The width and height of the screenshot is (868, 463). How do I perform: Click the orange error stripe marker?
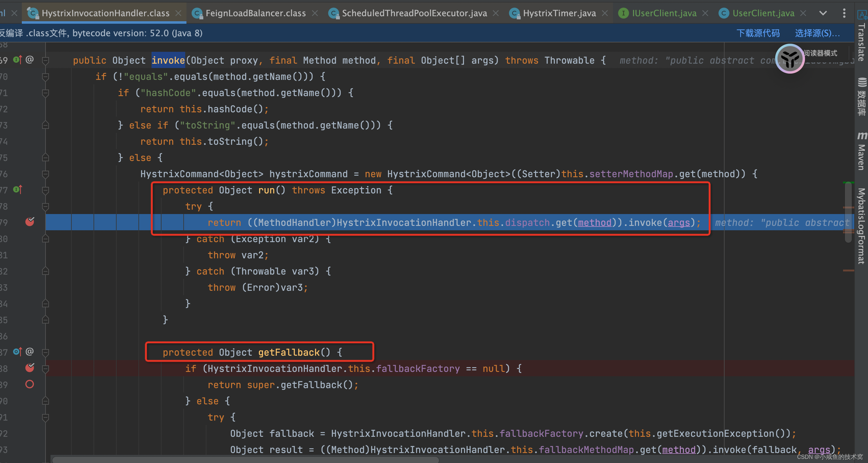click(x=848, y=270)
